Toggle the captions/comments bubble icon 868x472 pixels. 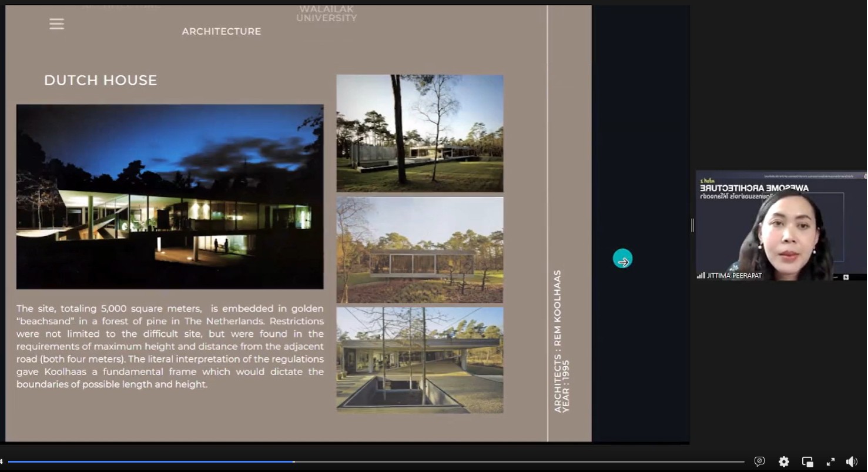pyautogui.click(x=759, y=462)
